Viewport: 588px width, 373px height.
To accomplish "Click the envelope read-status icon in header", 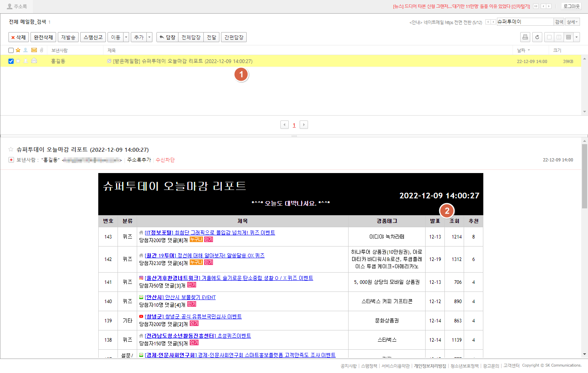I will click(34, 50).
